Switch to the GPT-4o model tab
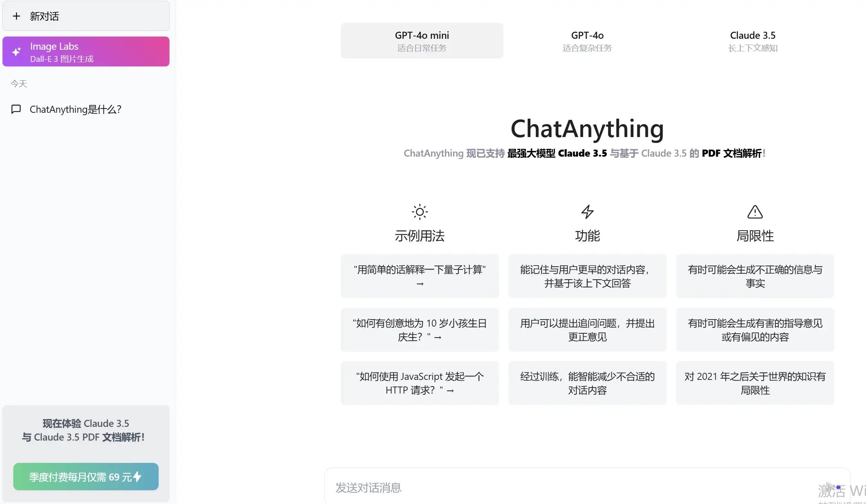This screenshot has width=866, height=504. (587, 40)
